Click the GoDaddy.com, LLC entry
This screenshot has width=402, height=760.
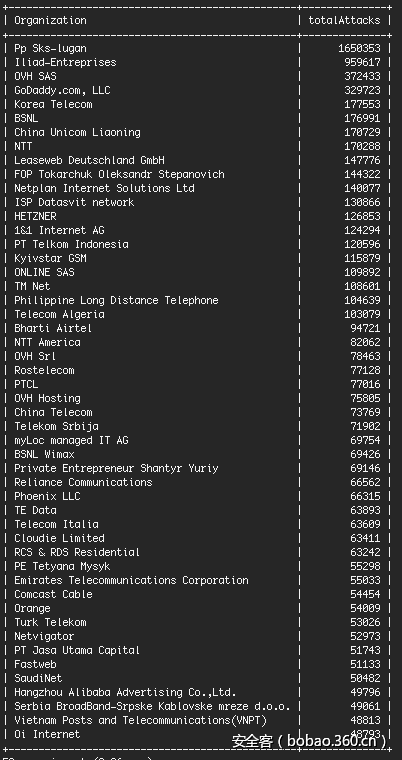coord(62,91)
